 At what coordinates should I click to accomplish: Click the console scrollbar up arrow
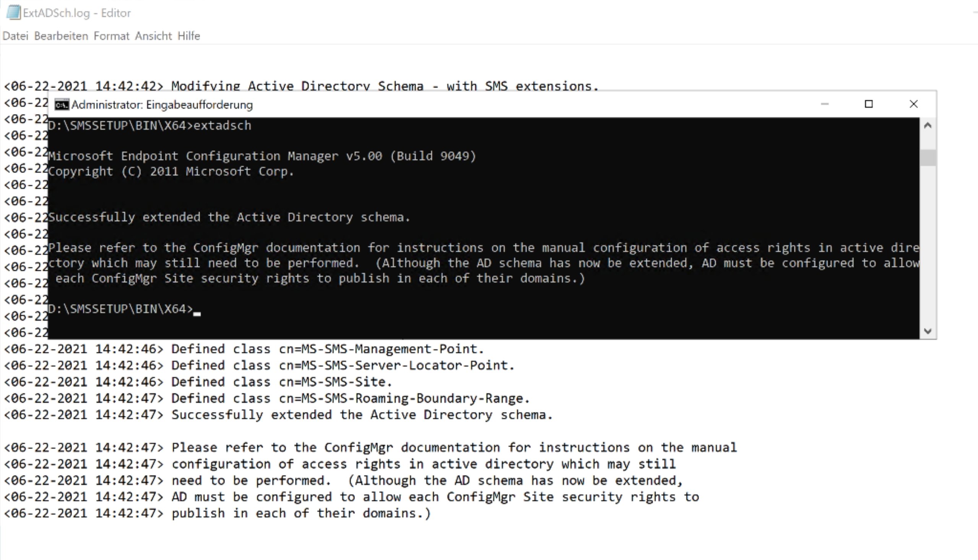click(928, 125)
